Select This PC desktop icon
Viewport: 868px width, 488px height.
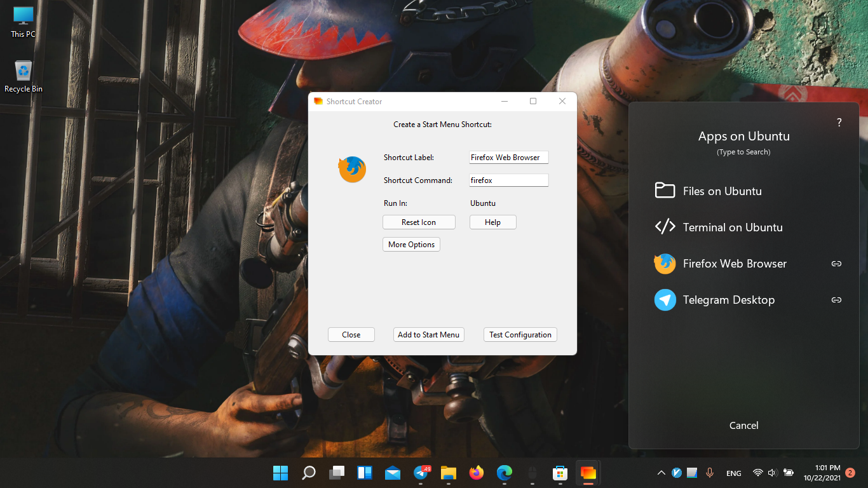point(24,22)
